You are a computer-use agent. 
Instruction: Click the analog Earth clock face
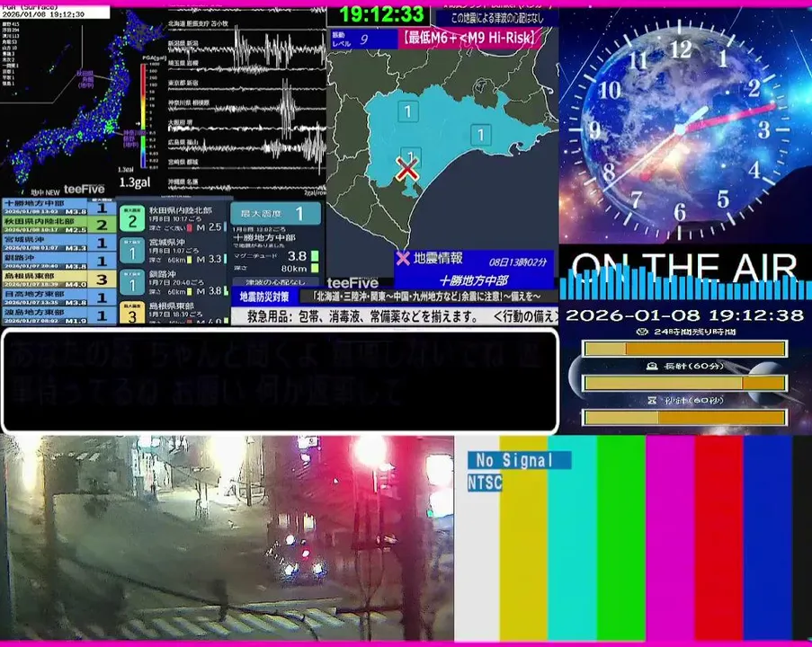click(x=680, y=129)
